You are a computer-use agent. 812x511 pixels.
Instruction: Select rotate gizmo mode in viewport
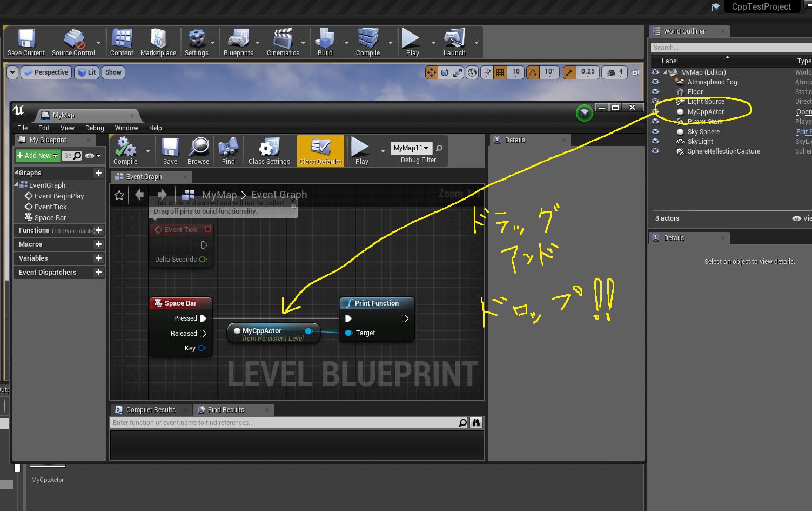click(445, 72)
